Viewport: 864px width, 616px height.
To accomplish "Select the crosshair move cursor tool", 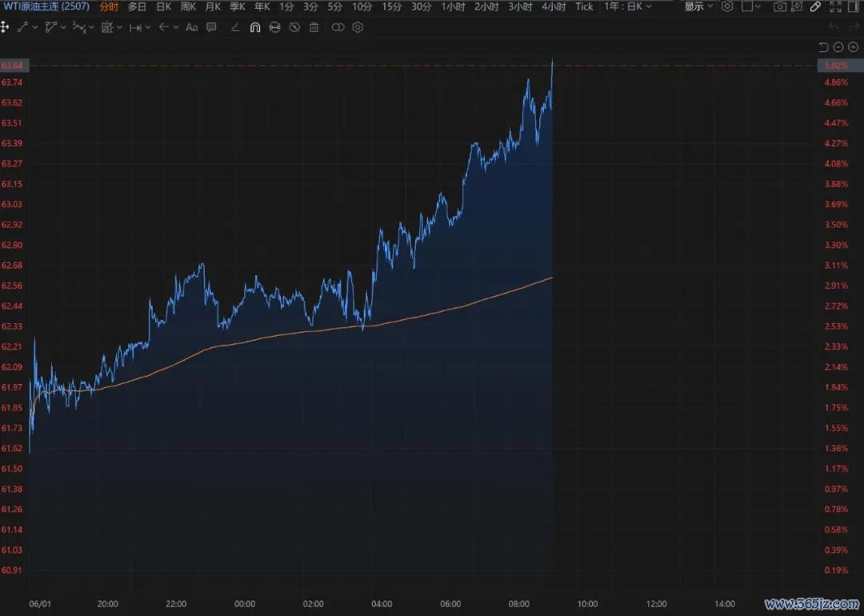I will coord(5,27).
